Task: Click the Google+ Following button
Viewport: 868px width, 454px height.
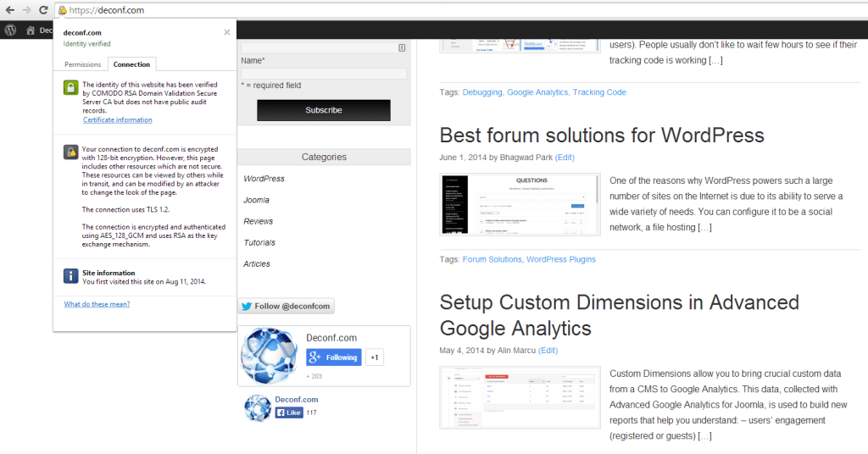Action: click(334, 357)
